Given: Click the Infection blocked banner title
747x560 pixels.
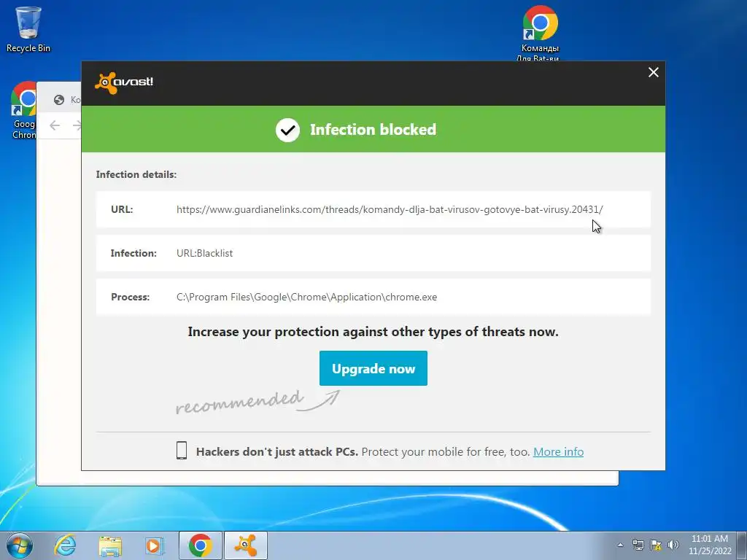Looking at the screenshot, I should click(373, 130).
